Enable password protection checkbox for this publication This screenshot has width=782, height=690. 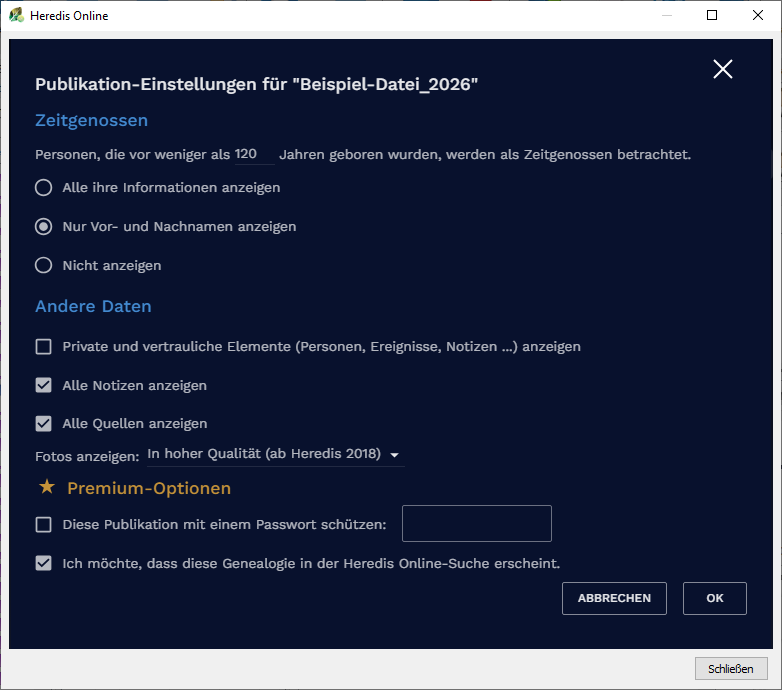click(44, 524)
